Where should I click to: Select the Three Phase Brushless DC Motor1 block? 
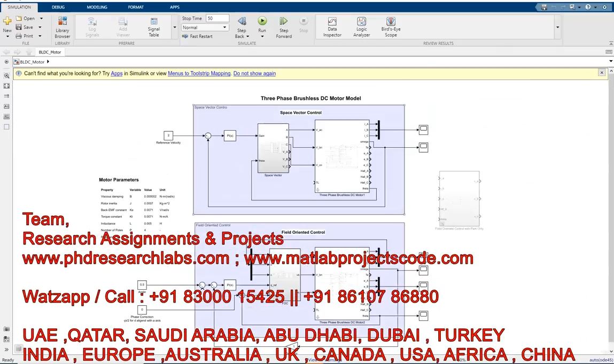tap(342, 156)
